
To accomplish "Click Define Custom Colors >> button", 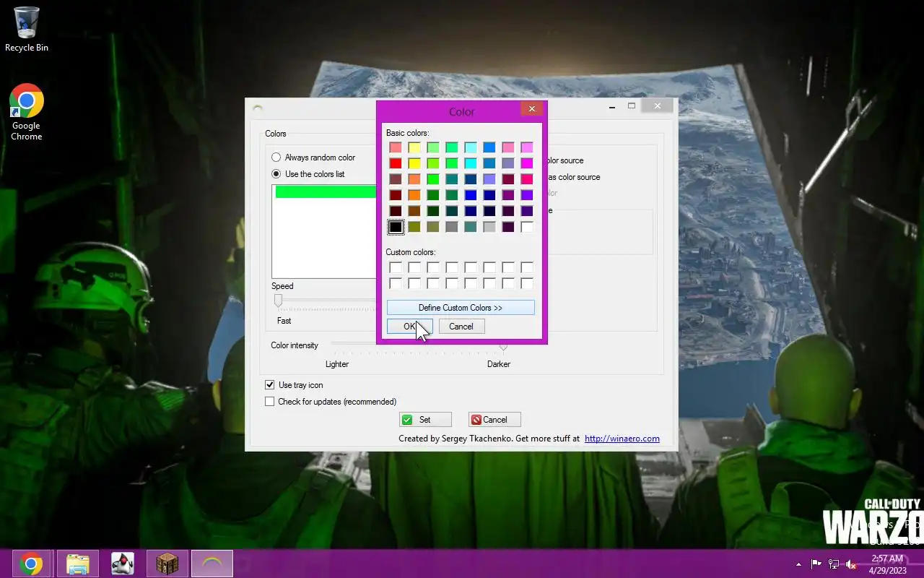I will [x=461, y=308].
